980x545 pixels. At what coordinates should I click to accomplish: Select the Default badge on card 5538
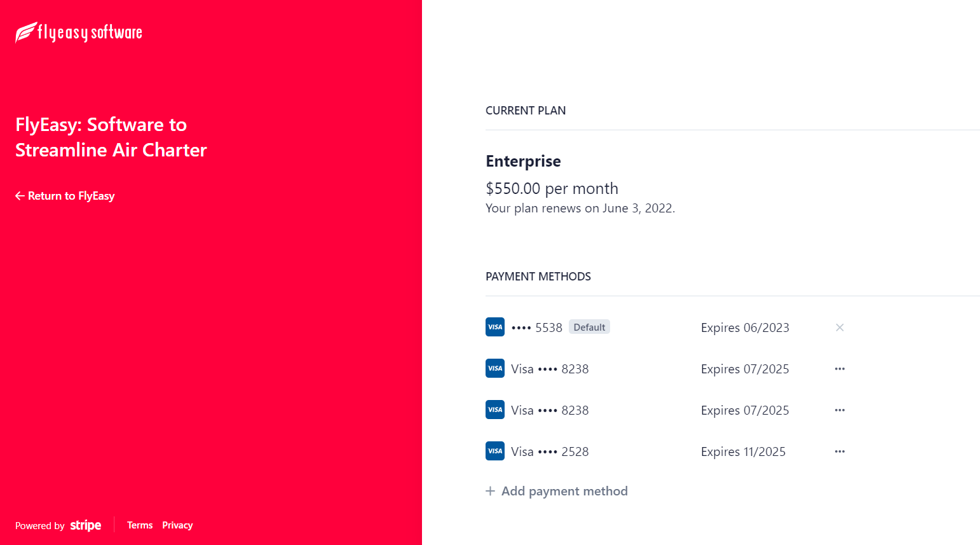[x=589, y=326]
